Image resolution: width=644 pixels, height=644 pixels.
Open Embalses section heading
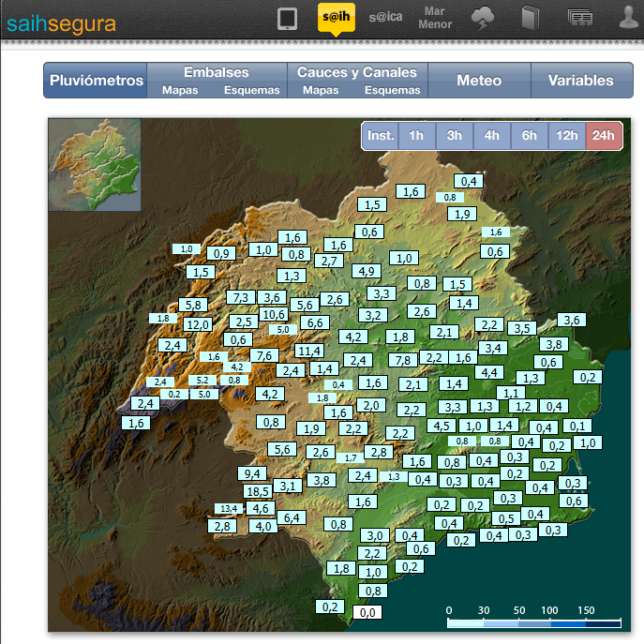click(x=216, y=72)
